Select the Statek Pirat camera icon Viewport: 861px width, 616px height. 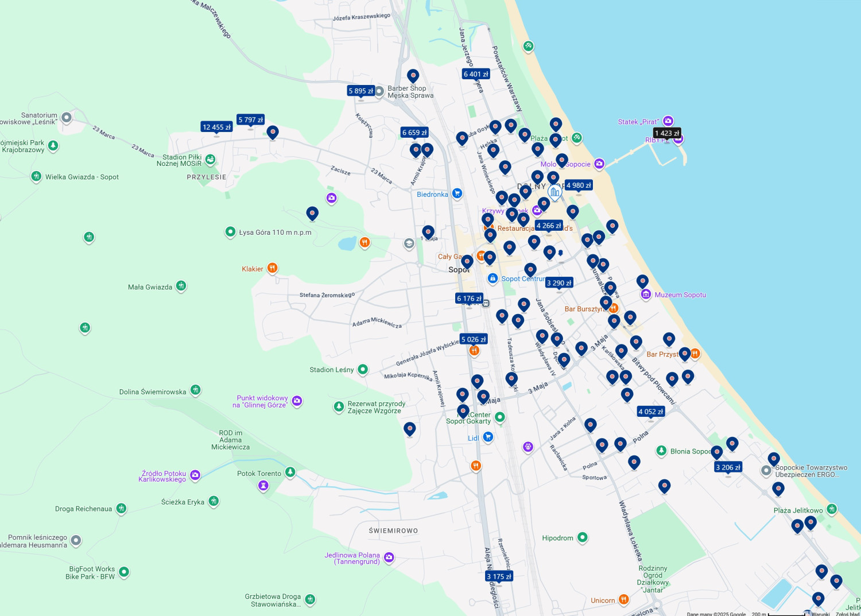tap(668, 121)
